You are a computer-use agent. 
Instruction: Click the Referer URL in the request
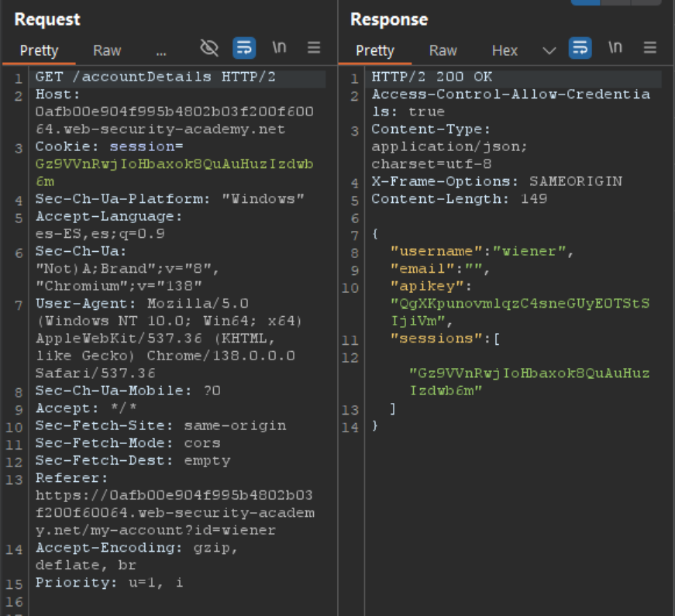(x=174, y=513)
